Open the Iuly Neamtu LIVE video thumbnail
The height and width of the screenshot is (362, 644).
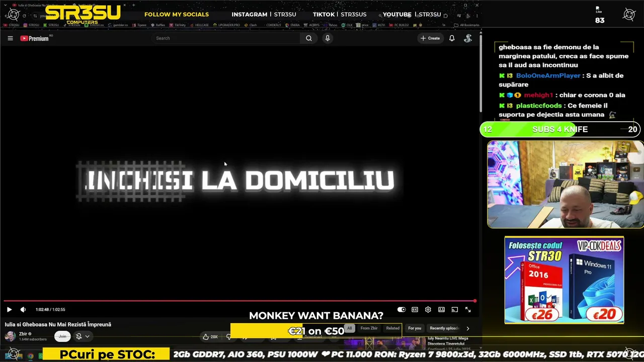coord(385,344)
